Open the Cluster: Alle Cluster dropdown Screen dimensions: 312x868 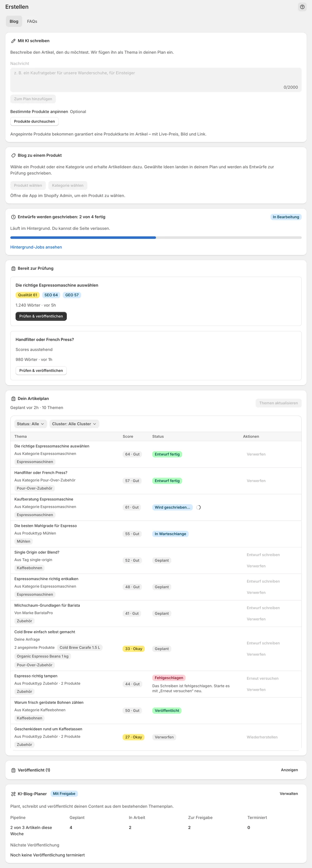click(x=74, y=424)
